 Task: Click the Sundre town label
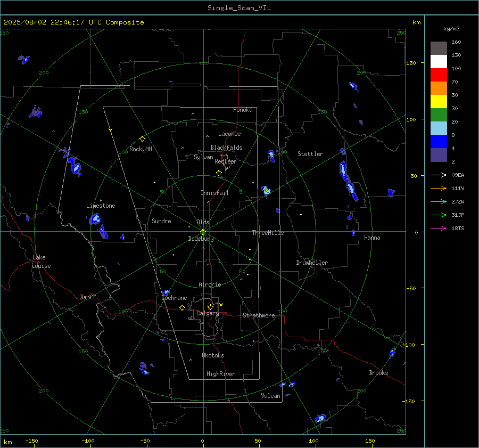click(x=161, y=221)
